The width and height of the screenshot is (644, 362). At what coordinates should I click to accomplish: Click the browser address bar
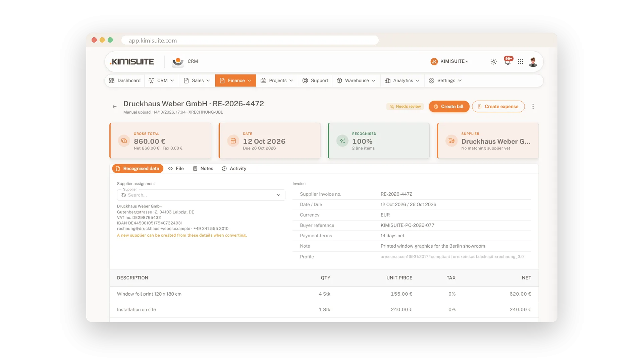click(x=250, y=40)
